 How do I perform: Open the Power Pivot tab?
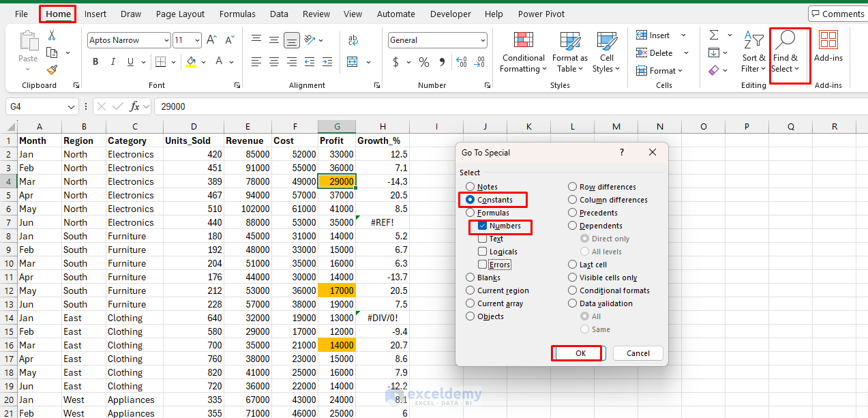pyautogui.click(x=541, y=14)
